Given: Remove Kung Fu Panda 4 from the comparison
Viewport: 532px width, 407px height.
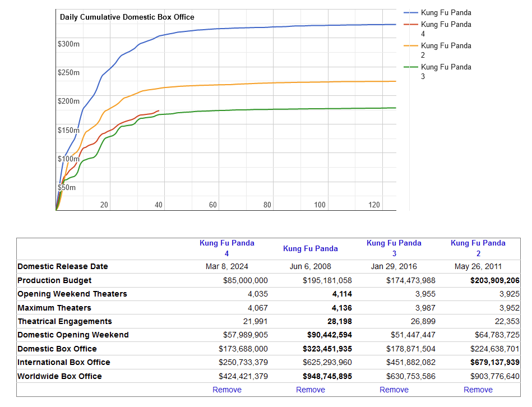Looking at the screenshot, I should click(226, 390).
